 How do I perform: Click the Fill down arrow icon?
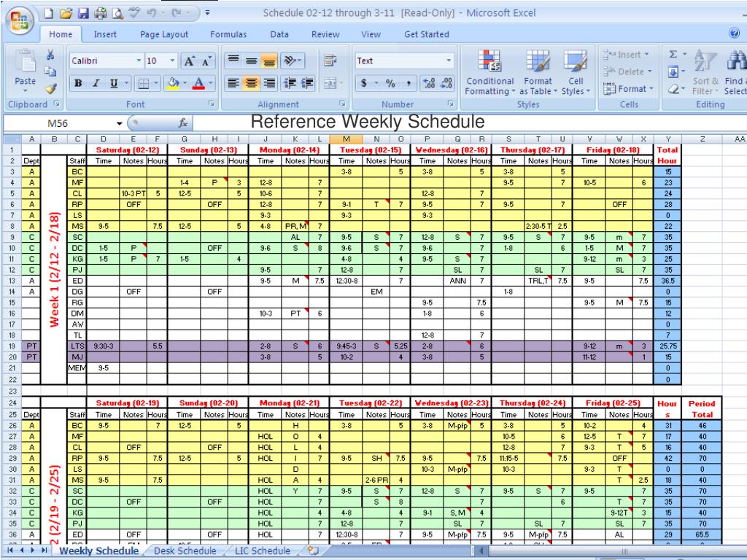tap(673, 72)
